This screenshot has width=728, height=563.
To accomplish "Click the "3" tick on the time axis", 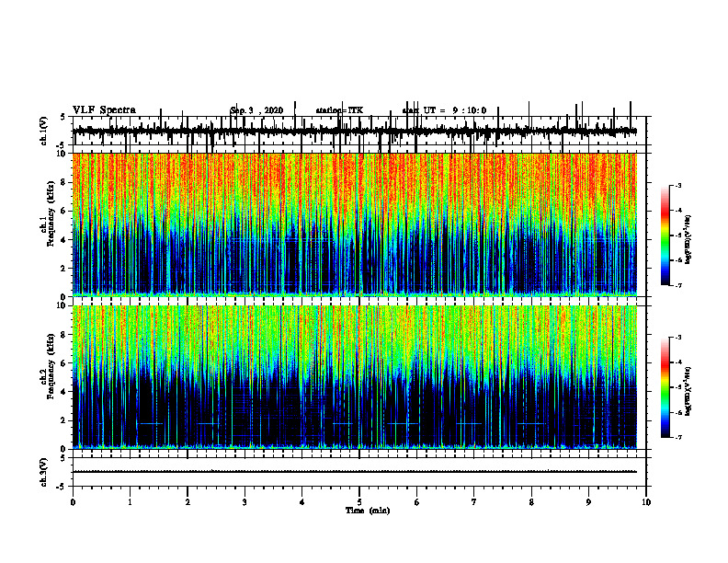I will [245, 502].
